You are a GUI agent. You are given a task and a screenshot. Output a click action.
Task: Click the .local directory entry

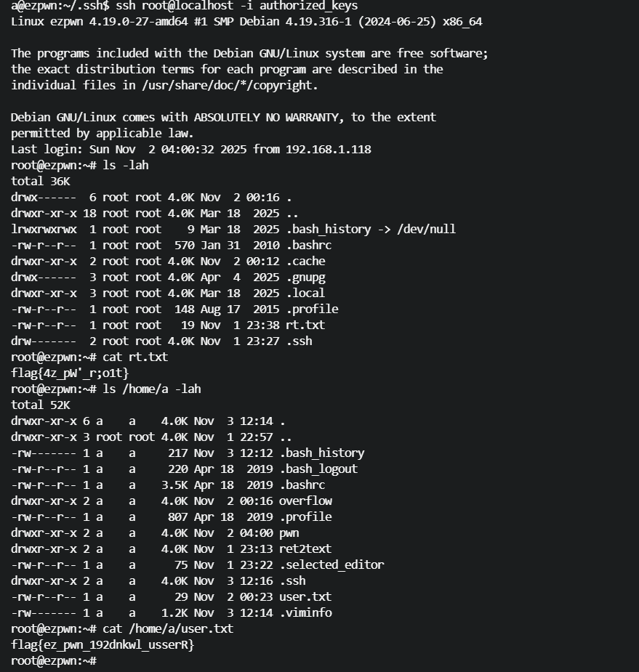[x=306, y=294]
